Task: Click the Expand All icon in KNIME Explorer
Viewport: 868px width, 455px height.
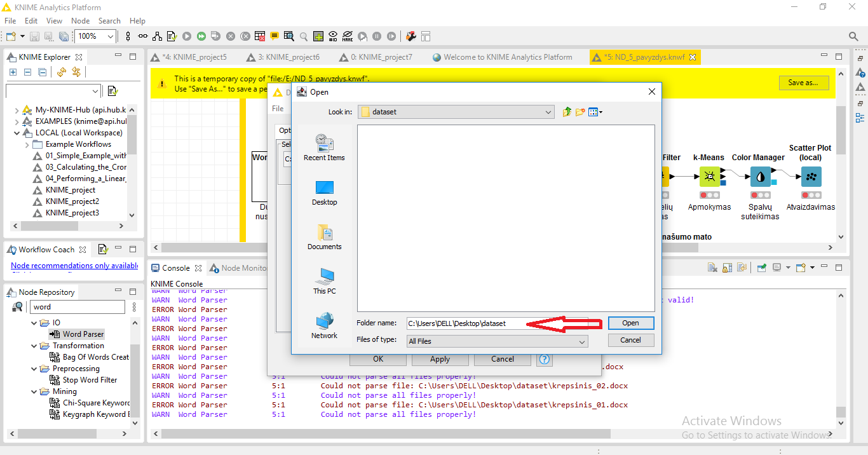Action: pos(13,72)
